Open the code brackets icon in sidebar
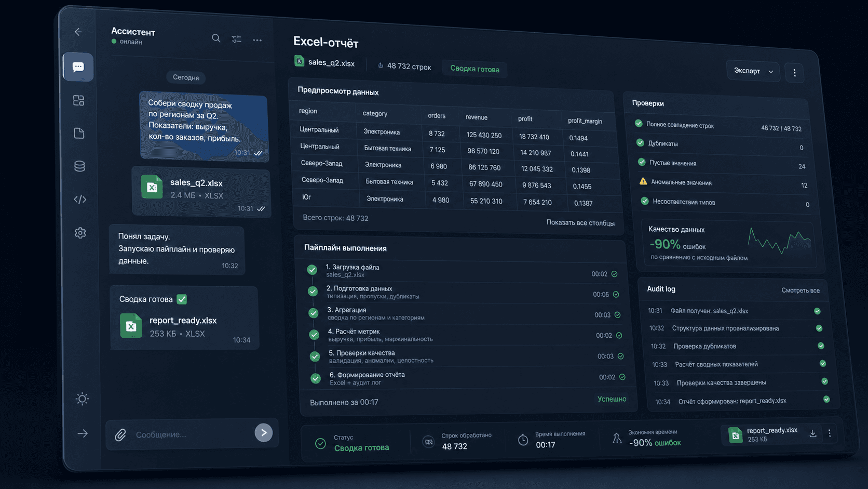The width and height of the screenshot is (868, 489). click(80, 200)
